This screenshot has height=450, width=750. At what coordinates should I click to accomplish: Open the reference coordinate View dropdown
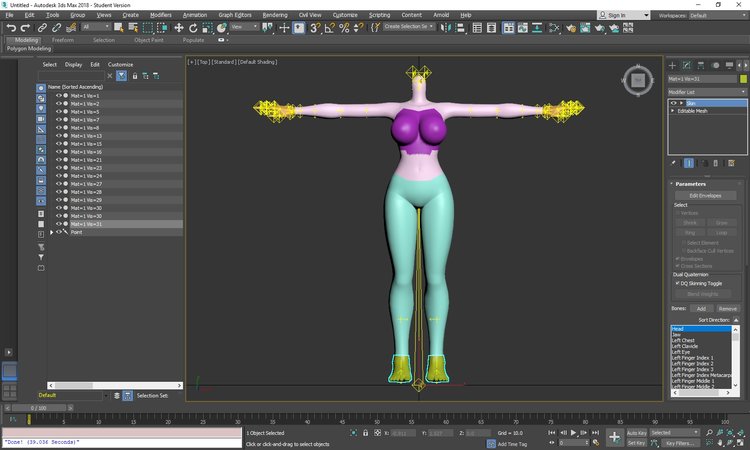[244, 27]
